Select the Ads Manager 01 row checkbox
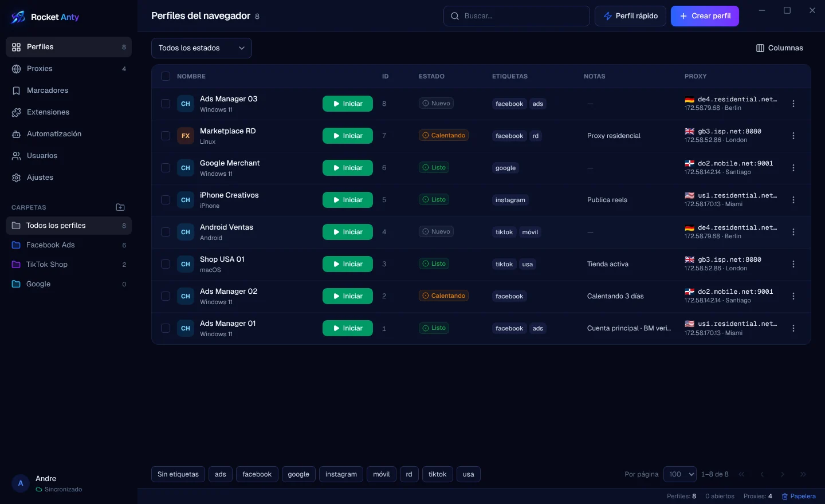 pyautogui.click(x=166, y=328)
